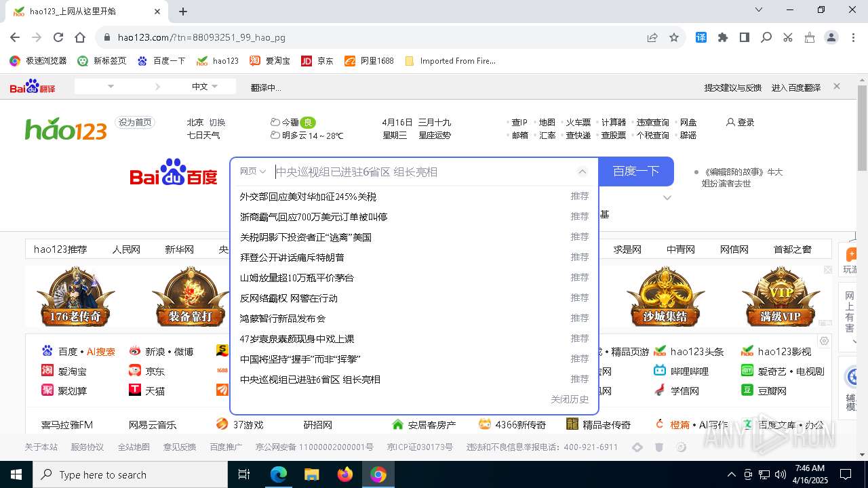Viewport: 868px width, 488px height.
Task: Open the 极速浏览器 bookmark
Action: click(38, 60)
